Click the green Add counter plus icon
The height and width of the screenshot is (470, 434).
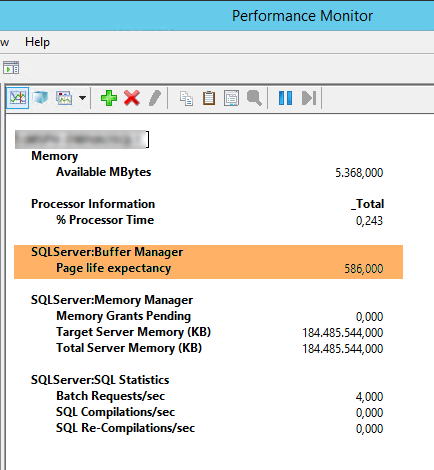pyautogui.click(x=109, y=98)
